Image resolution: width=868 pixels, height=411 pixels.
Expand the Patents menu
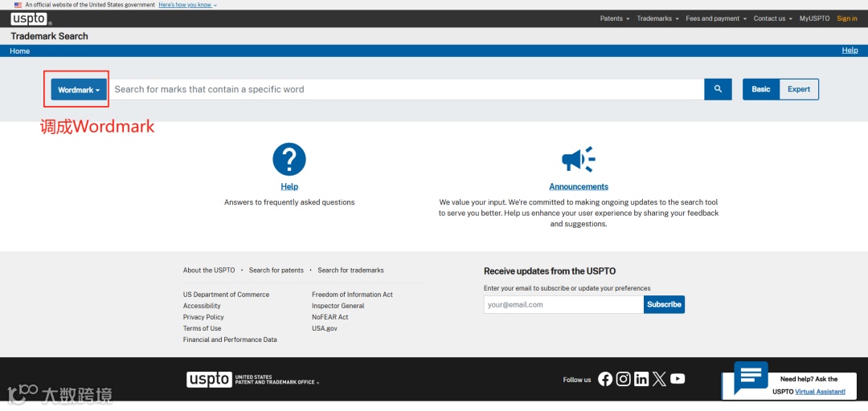(615, 18)
